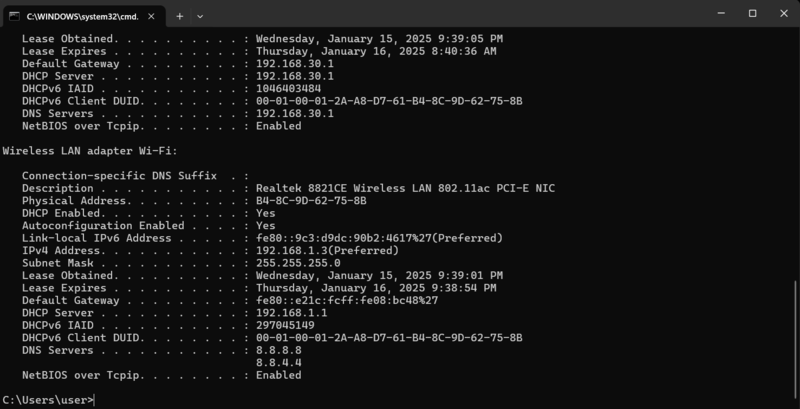Click the C:\Users\user> command prompt line

pos(48,400)
